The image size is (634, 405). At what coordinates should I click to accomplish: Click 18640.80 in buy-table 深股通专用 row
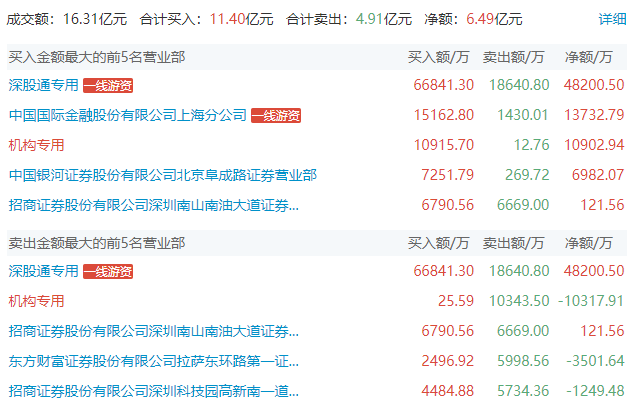pyautogui.click(x=519, y=85)
